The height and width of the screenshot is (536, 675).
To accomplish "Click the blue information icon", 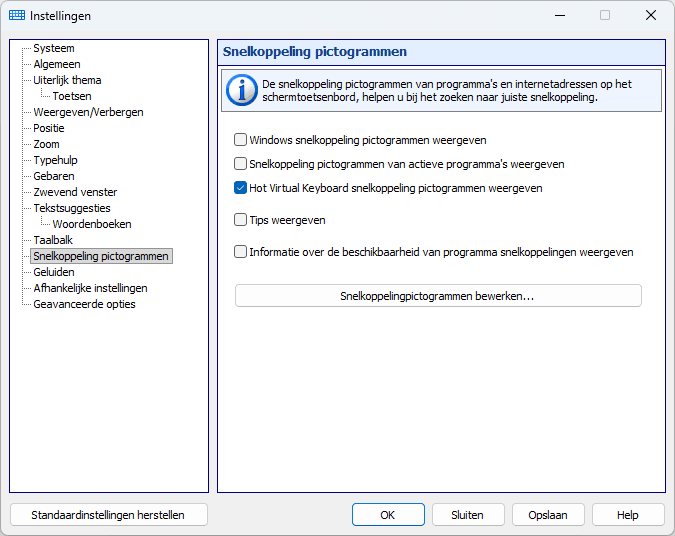I will pyautogui.click(x=242, y=90).
